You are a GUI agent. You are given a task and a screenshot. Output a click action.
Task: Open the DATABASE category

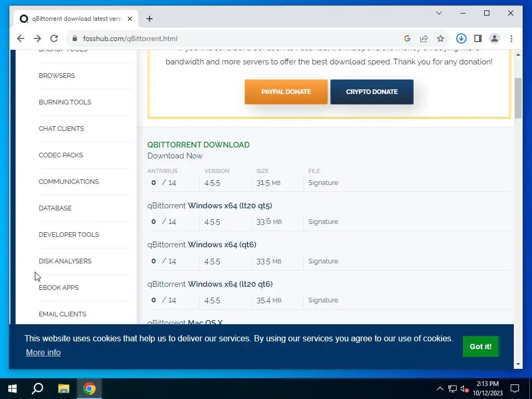(x=55, y=208)
